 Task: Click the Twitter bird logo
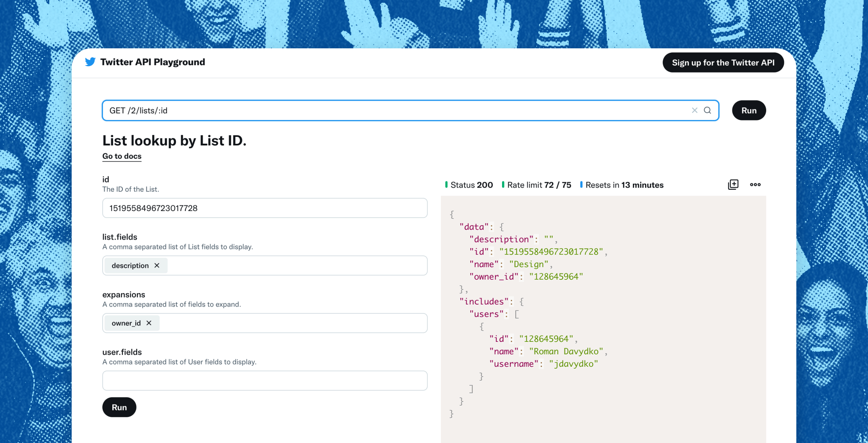coord(90,62)
